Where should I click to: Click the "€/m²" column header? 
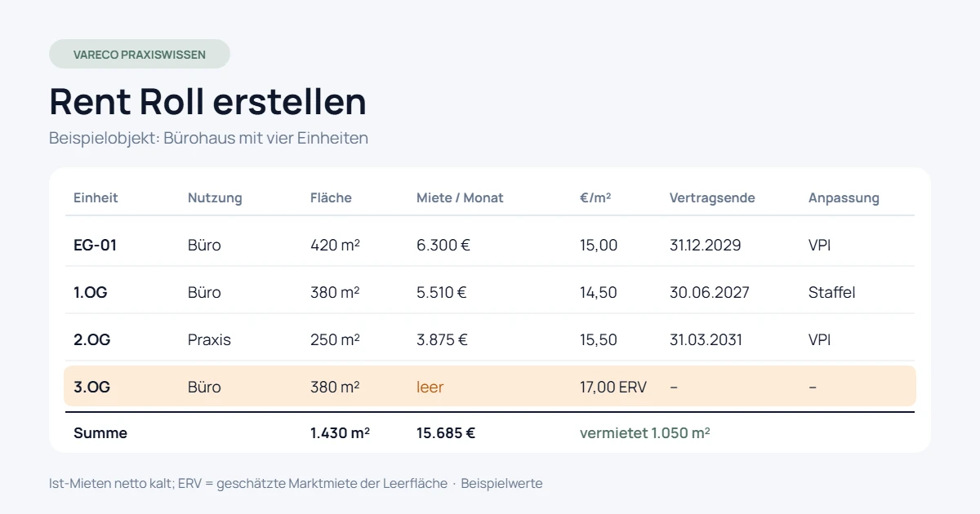[x=595, y=197]
